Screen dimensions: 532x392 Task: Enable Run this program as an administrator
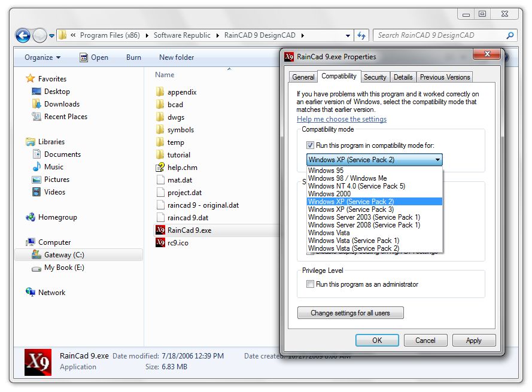[310, 284]
